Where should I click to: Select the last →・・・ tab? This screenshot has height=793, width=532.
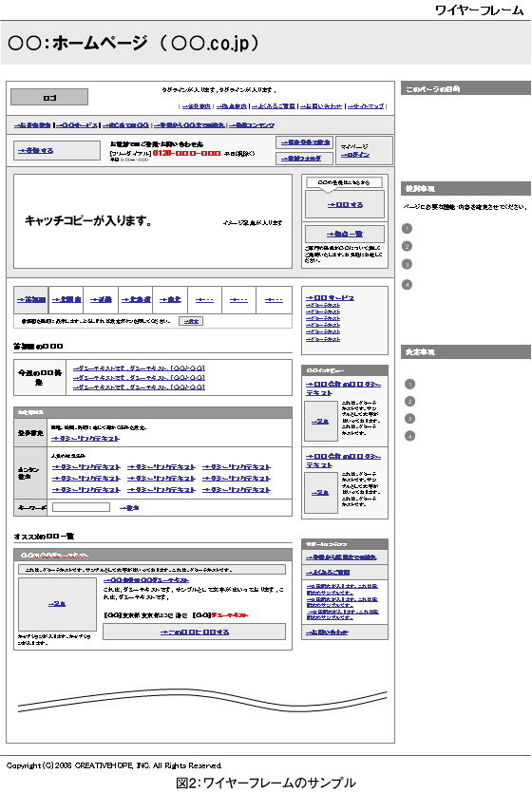[x=274, y=300]
